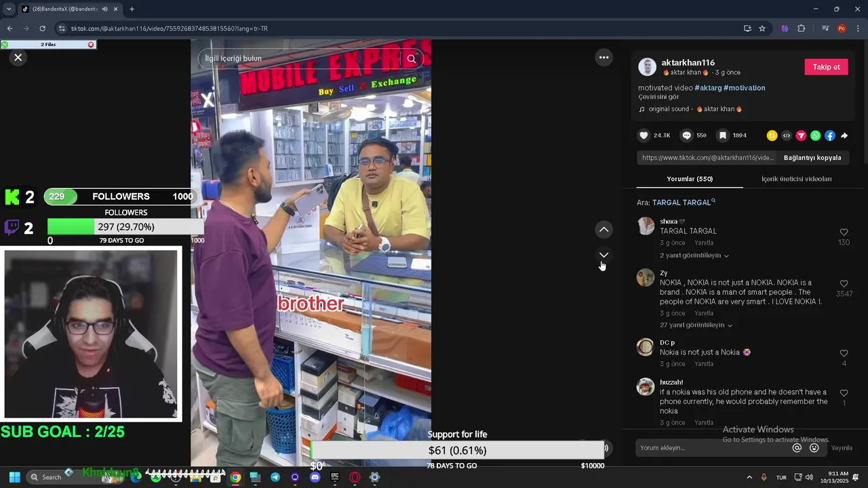Image resolution: width=868 pixels, height=488 pixels.
Task: Open the Chrome extensions puzzle icon
Action: point(802,28)
